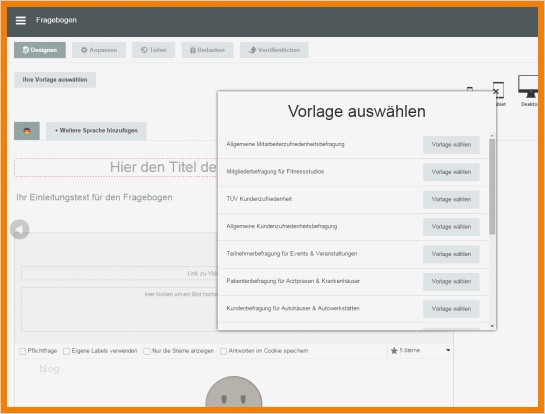545x414 pixels.
Task: Click the Mitgliederbefragung für Fitnessstudios row text
Action: pos(275,172)
